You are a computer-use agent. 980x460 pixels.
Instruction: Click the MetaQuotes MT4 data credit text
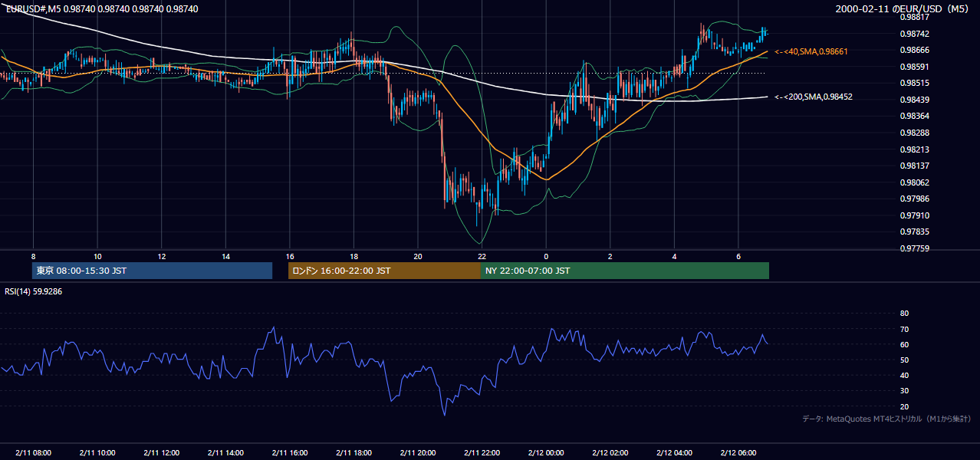(886, 419)
